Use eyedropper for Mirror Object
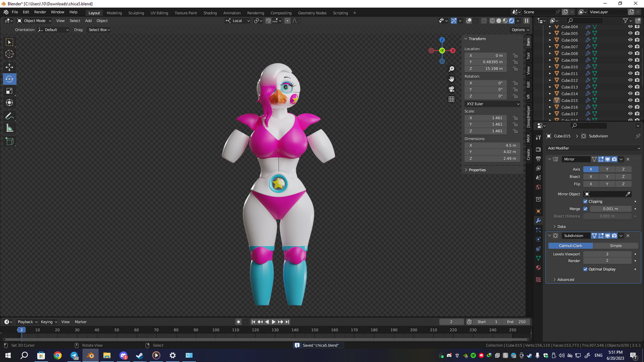 pyautogui.click(x=627, y=194)
